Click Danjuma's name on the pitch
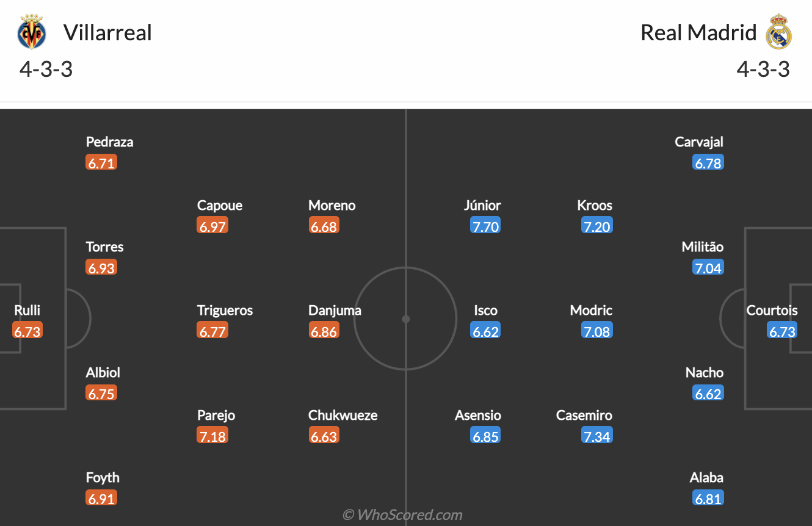Viewport: 812px width, 526px height. tap(335, 310)
